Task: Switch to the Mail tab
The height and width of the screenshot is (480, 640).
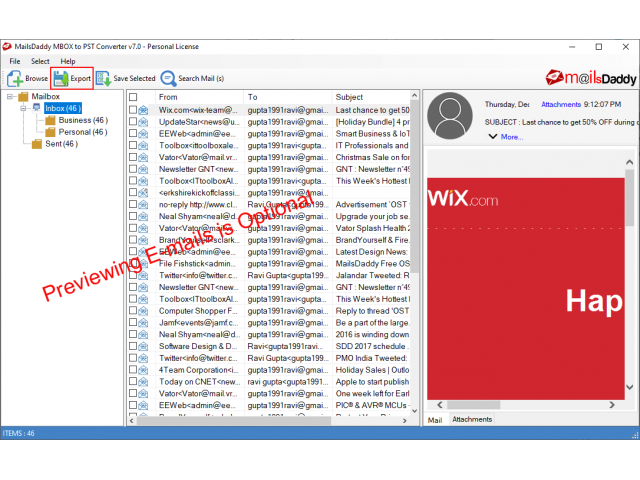Action: 435,420
